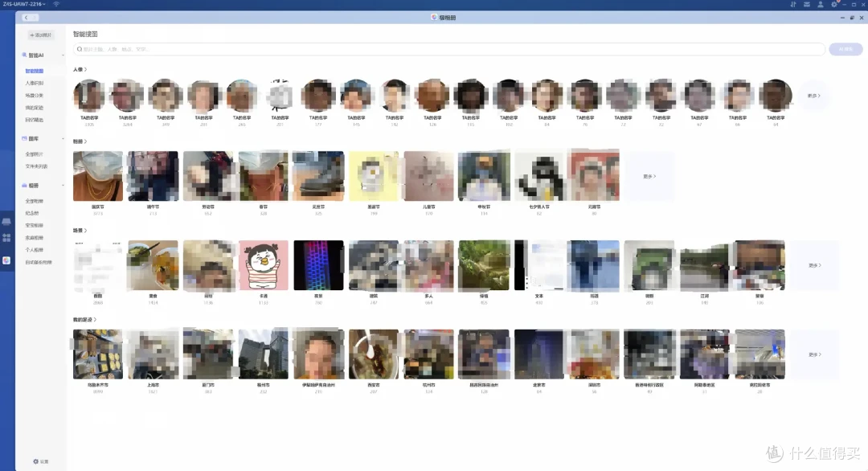
Task: Click the 相册 section icon in the sidebar
Action: tap(24, 186)
